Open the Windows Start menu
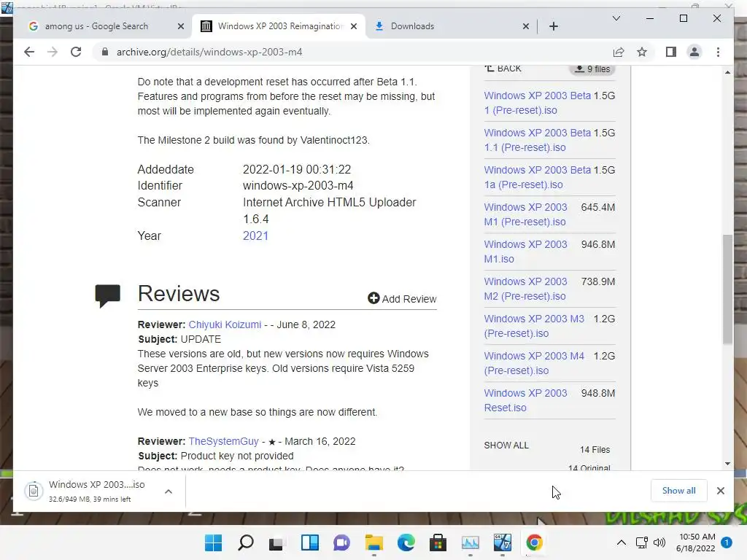Viewport: 747px width, 560px height. pyautogui.click(x=214, y=542)
